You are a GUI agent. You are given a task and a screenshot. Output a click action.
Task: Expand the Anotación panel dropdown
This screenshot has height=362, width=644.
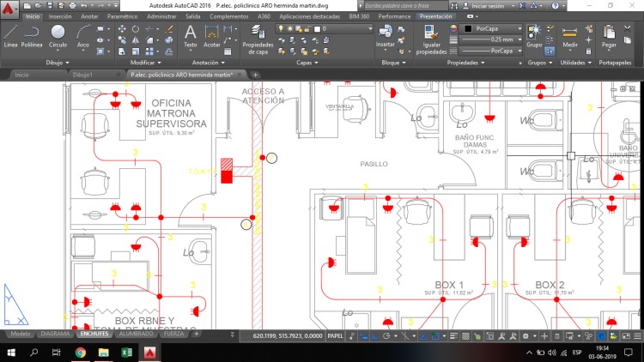tap(209, 63)
